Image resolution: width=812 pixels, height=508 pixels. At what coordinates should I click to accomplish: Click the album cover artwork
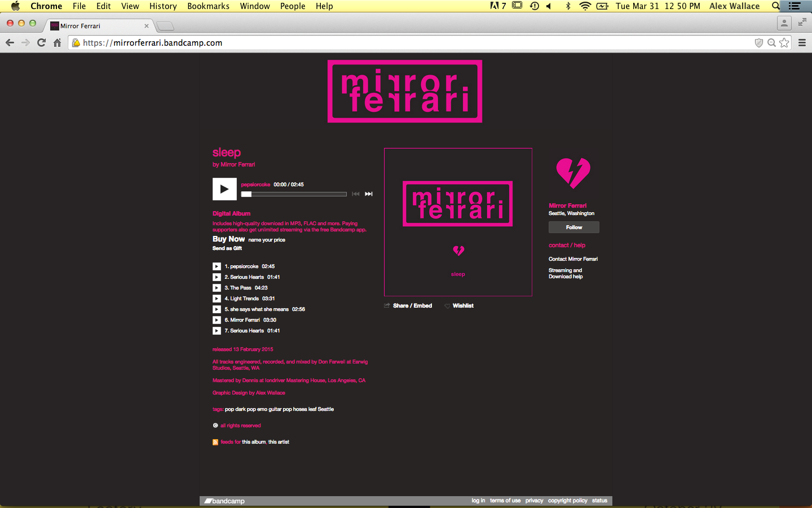tap(458, 222)
